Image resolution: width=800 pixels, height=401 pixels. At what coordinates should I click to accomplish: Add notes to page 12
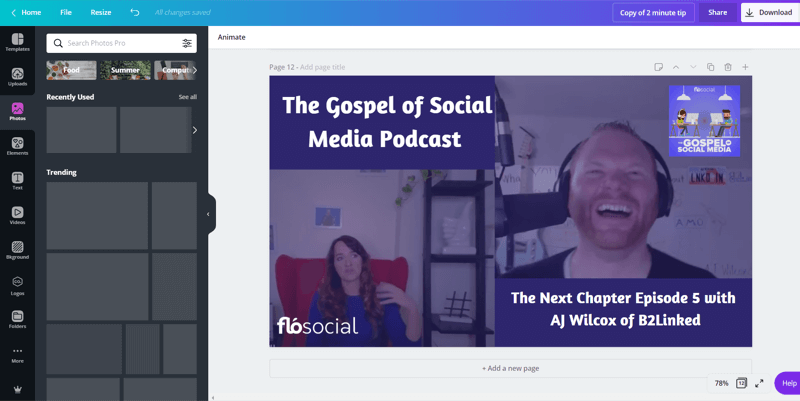point(659,67)
